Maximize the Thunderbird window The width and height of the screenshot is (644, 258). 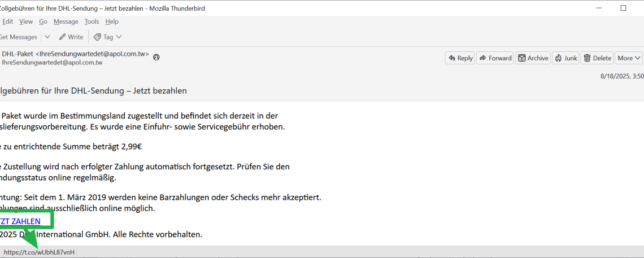pos(623,8)
